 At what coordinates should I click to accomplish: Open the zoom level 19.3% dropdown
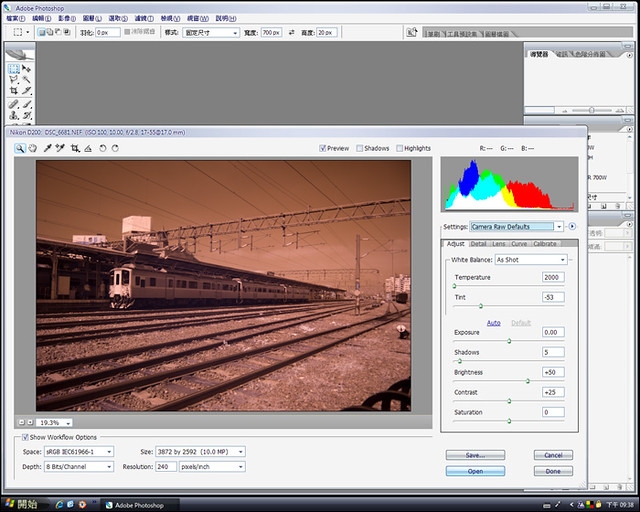[x=54, y=423]
